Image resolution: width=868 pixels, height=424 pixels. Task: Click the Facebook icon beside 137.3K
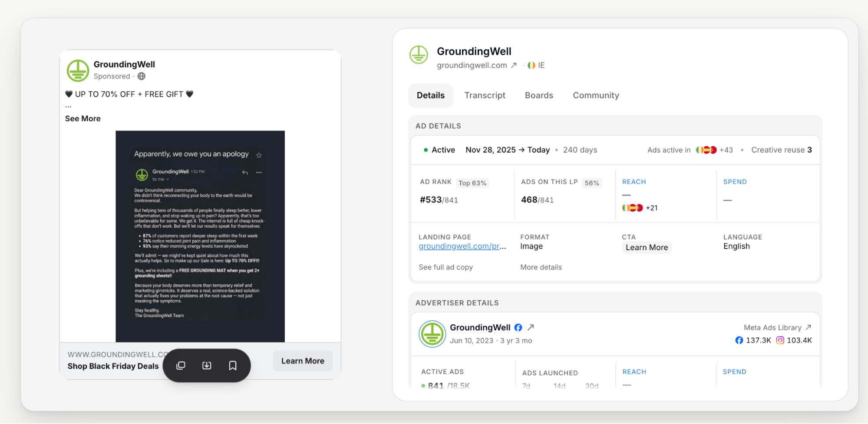click(739, 340)
